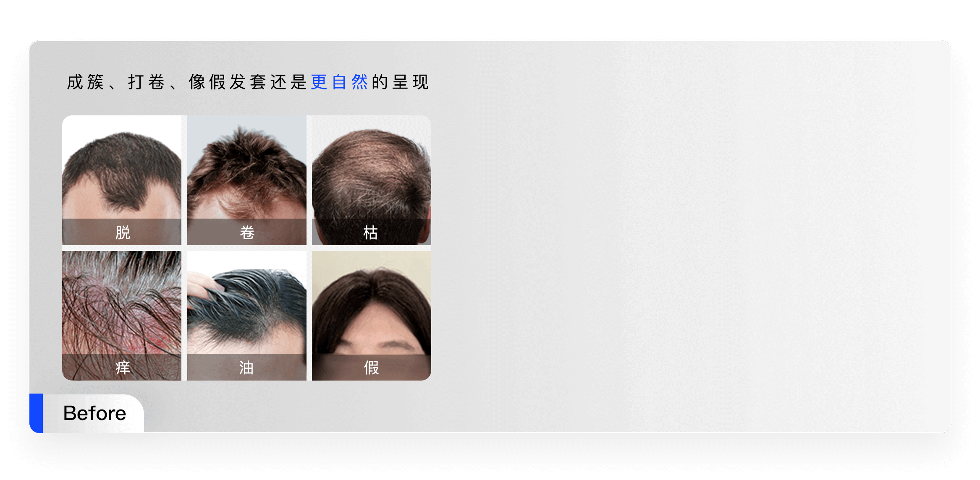Click the 痒 caption label
The height and width of the screenshot is (480, 980).
tap(122, 368)
